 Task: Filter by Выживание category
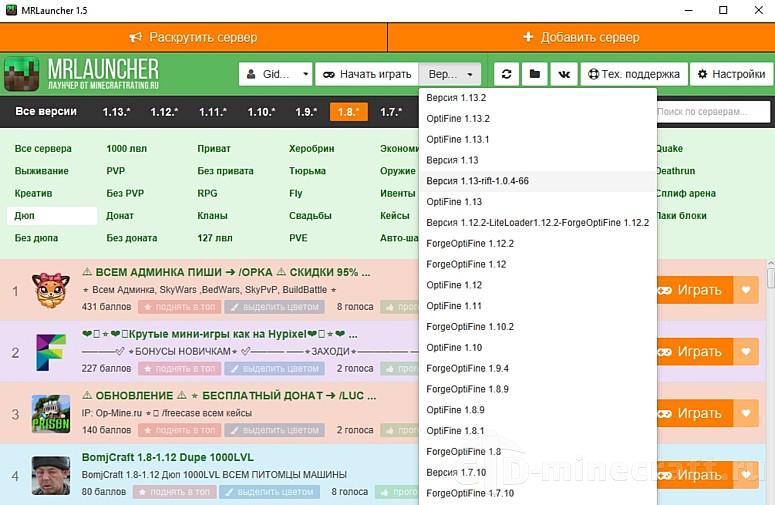pos(42,171)
